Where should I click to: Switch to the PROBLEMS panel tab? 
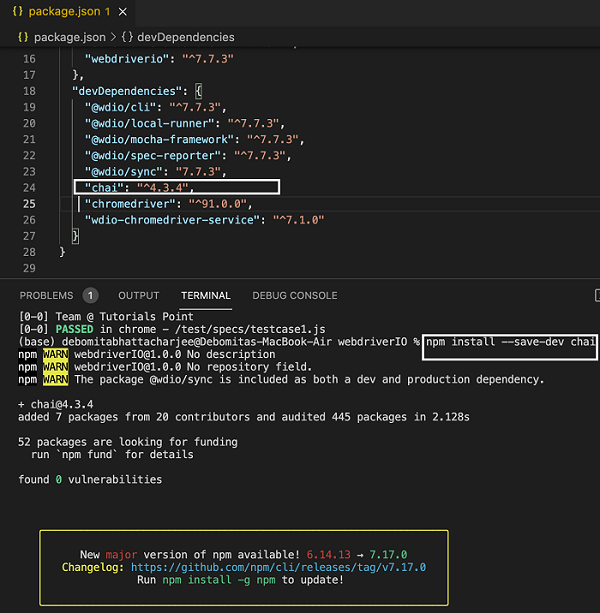coord(46,296)
